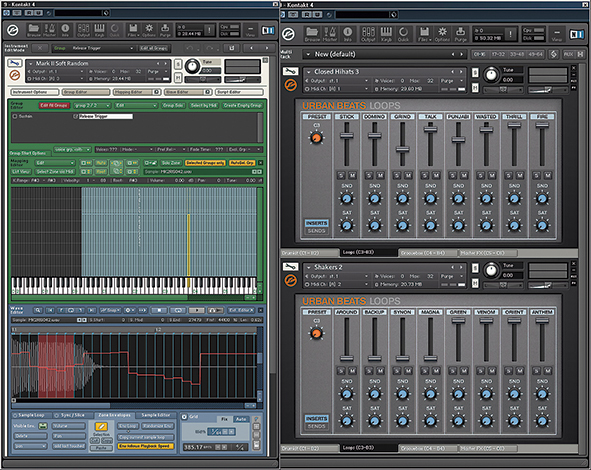Open Output mixer in left Kontakt window

tap(83, 30)
